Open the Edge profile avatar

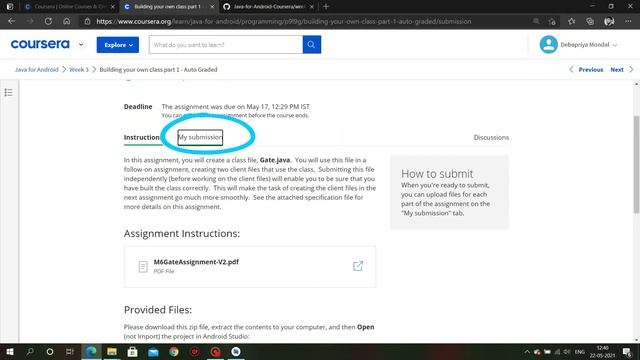pyautogui.click(x=609, y=21)
